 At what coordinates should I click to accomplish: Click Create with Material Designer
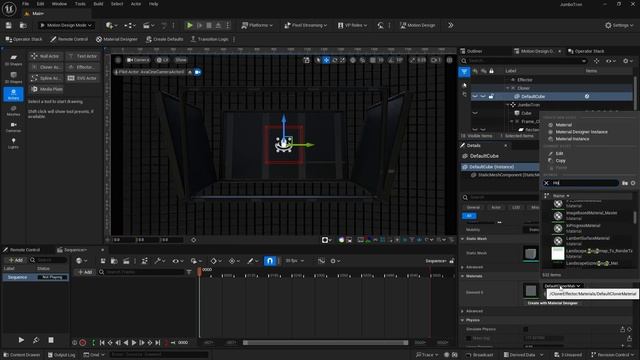pyautogui.click(x=552, y=303)
